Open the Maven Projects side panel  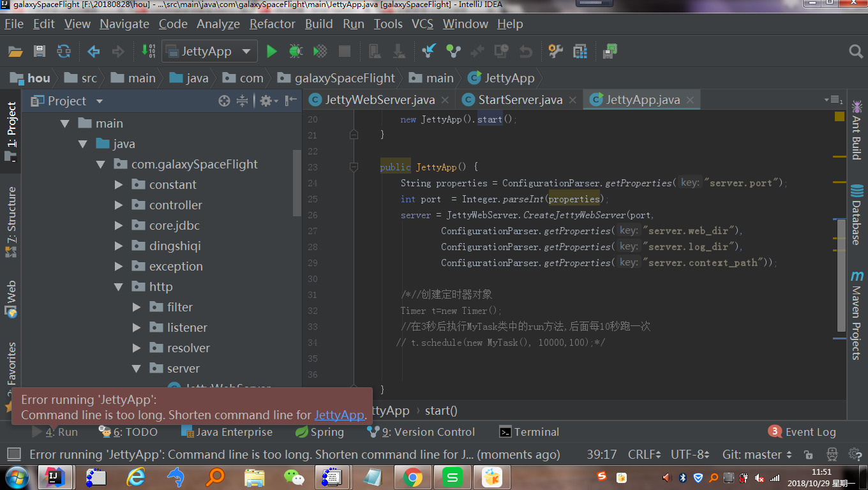coord(857,316)
